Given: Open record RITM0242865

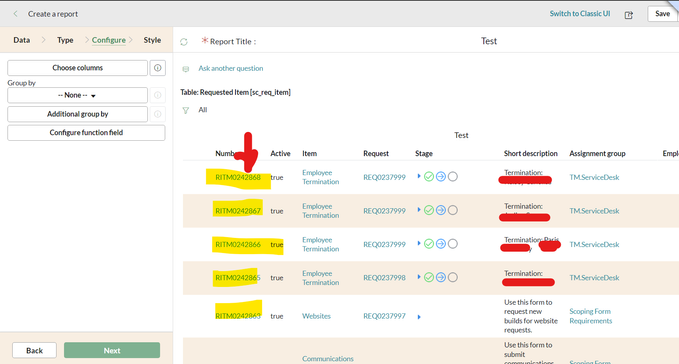Looking at the screenshot, I should click(238, 278).
